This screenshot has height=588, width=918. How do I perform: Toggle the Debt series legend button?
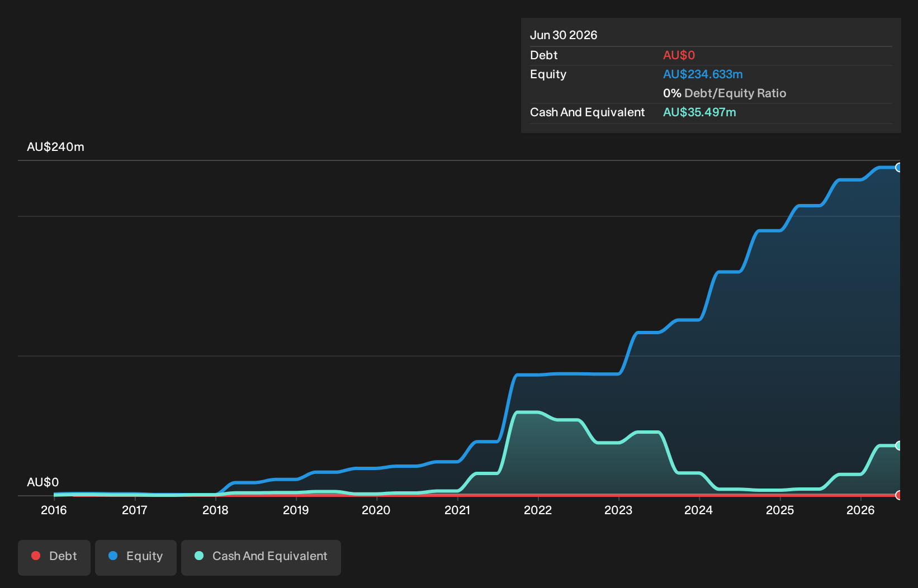tap(54, 557)
